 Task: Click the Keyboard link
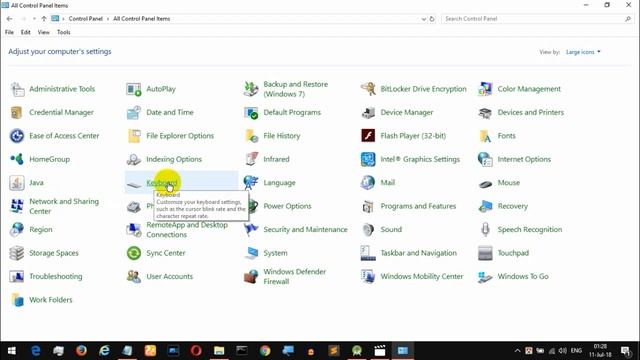(162, 182)
